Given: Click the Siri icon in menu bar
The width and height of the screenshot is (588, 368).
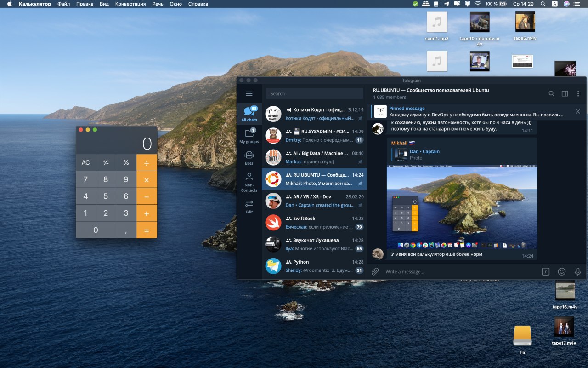Looking at the screenshot, I should pos(566,4).
